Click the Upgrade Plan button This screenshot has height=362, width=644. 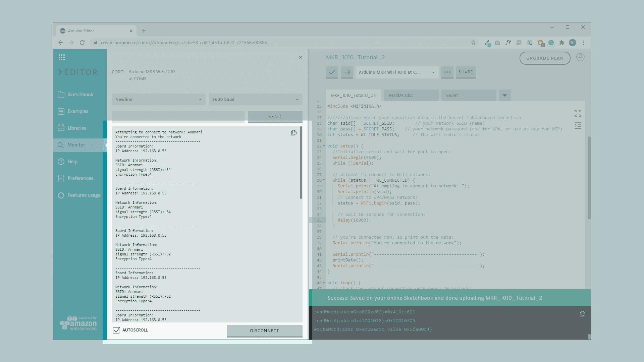coord(545,58)
